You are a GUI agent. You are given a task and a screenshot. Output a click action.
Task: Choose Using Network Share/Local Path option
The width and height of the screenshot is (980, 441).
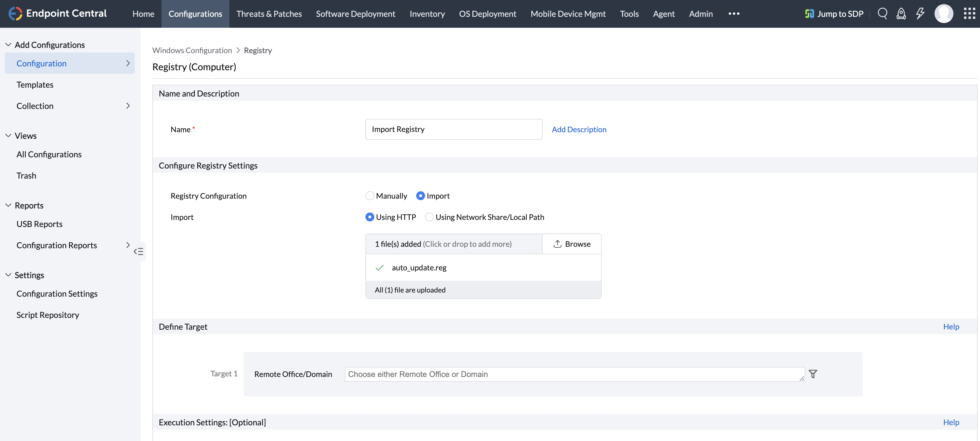click(429, 217)
